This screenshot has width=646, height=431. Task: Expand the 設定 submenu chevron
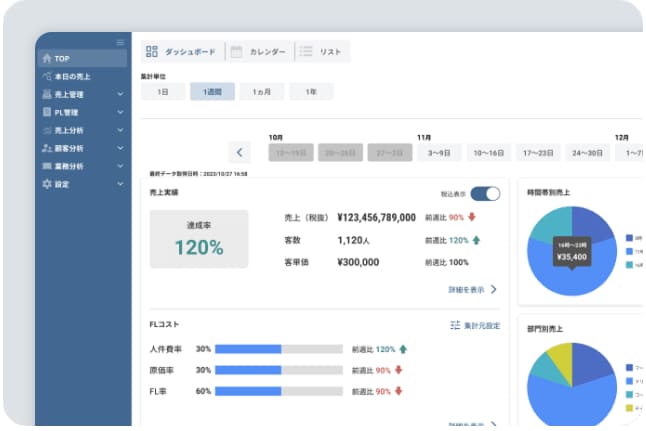[x=120, y=184]
